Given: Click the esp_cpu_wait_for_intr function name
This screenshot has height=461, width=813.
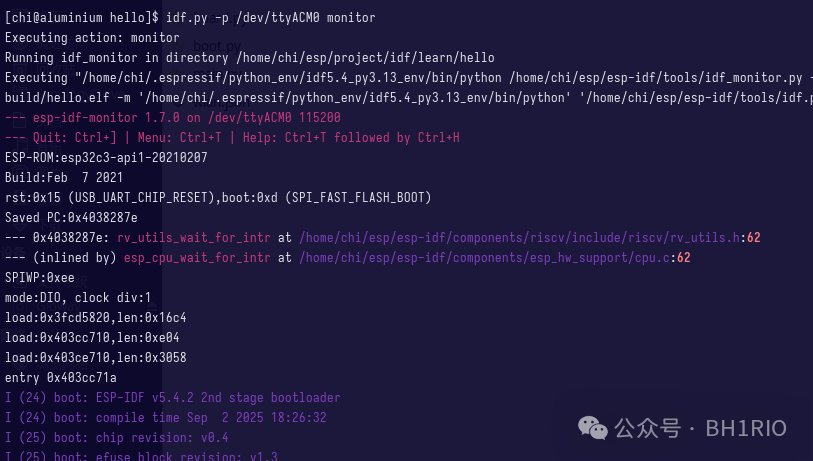Looking at the screenshot, I should click(197, 258).
